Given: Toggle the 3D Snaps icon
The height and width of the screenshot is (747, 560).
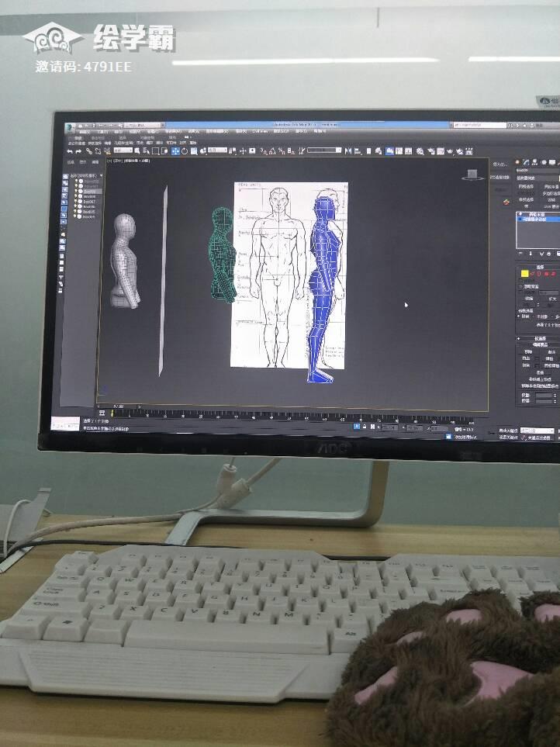Looking at the screenshot, I should click(x=264, y=151).
